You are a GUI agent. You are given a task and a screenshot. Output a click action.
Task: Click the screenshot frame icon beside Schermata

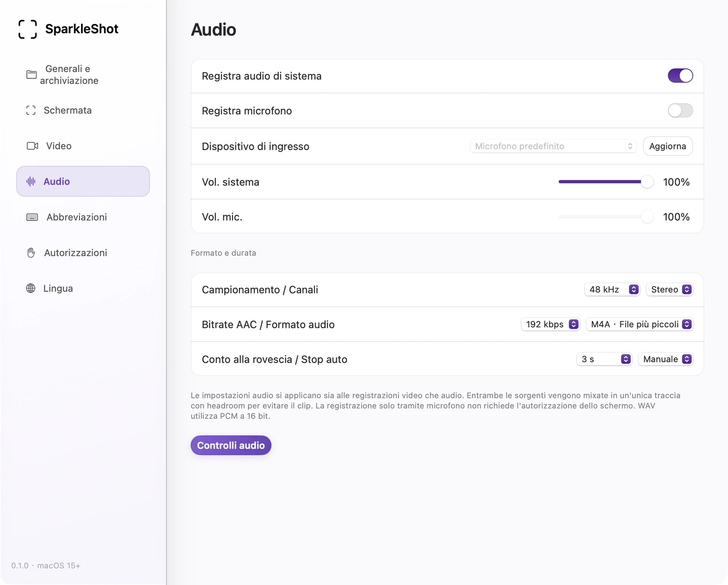tap(31, 110)
